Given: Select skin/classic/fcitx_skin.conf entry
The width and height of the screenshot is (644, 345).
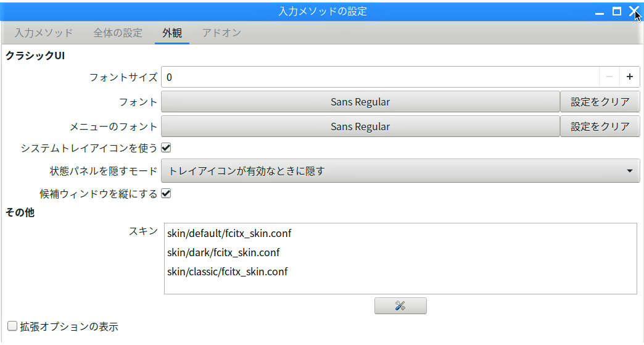Looking at the screenshot, I should click(400, 272).
